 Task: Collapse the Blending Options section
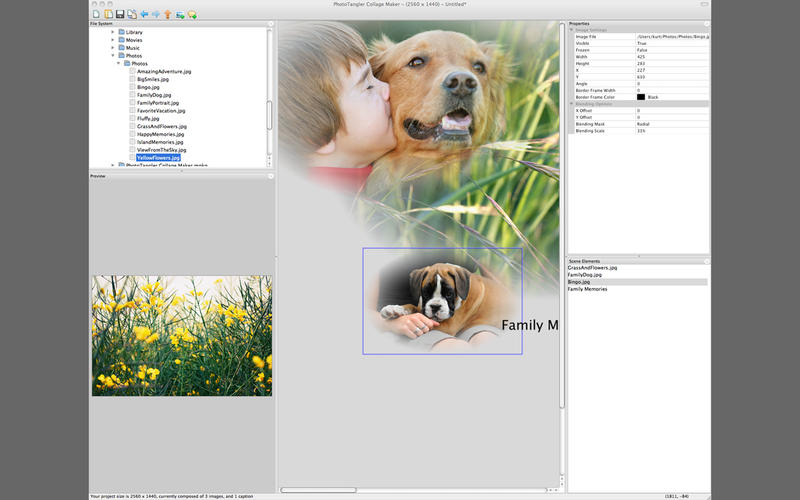(572, 103)
